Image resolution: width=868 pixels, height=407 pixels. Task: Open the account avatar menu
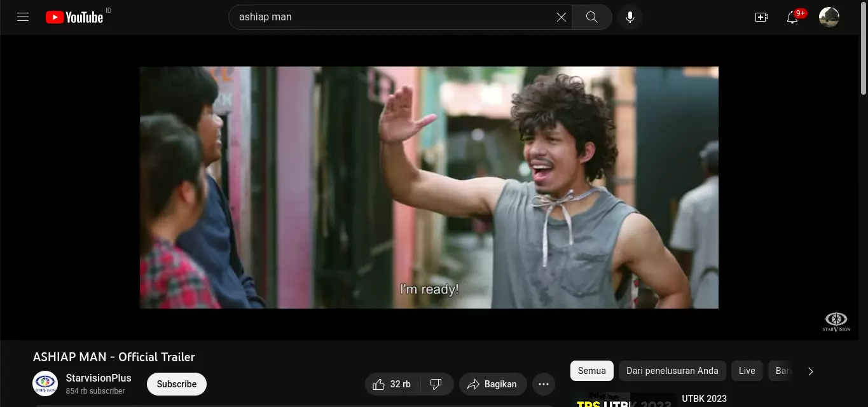(x=829, y=17)
